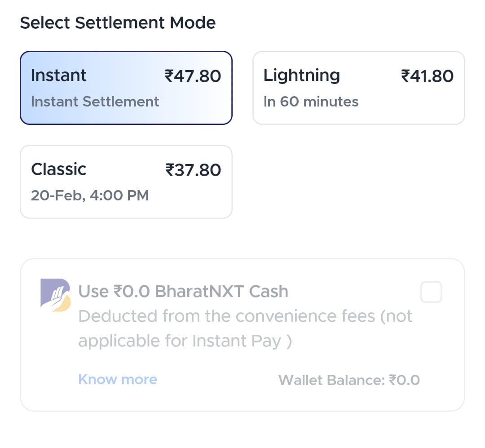Screen dimensions: 485x448
Task: Click the Wallet Balance ₹0.0 label
Action: 349,380
